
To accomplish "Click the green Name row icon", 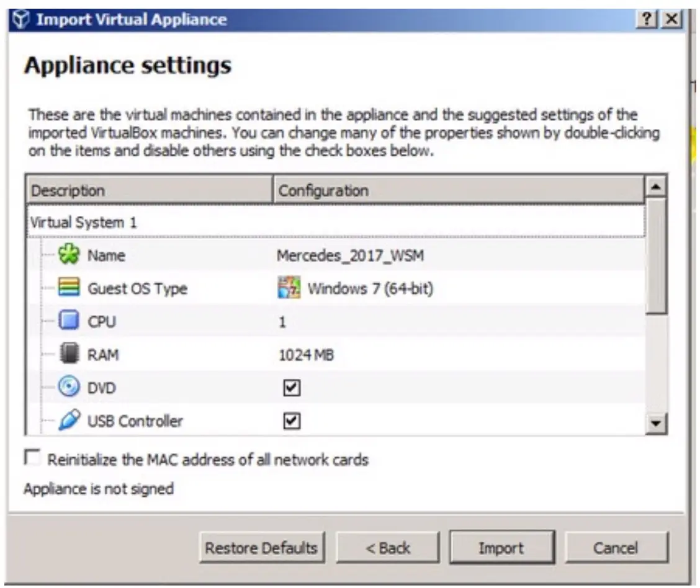I will pos(68,256).
